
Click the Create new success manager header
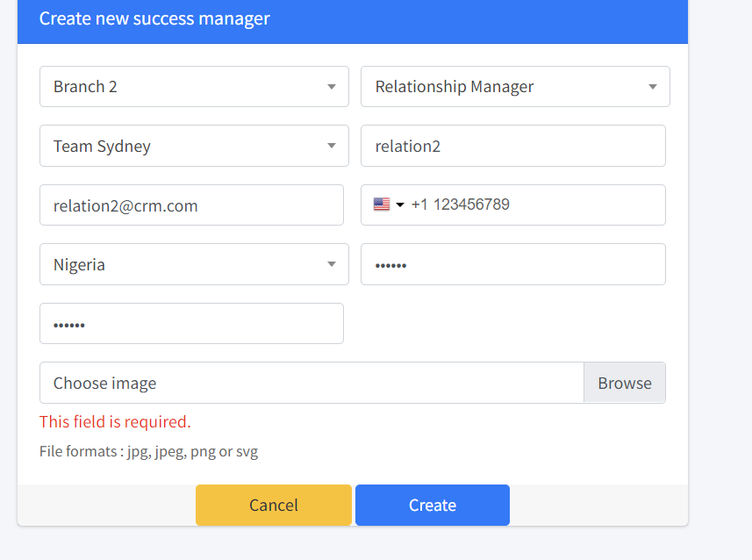(x=154, y=18)
